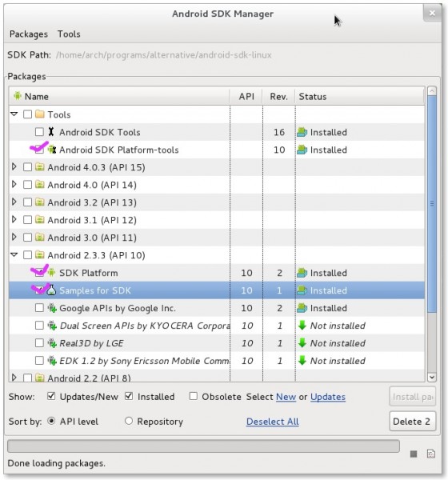
Task: Tick the Android 4.0.3 (API 15) checkbox
Action: [x=27, y=167]
